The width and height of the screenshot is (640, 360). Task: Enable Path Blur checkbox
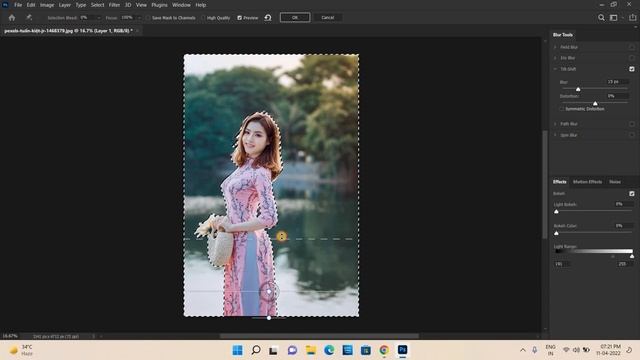[632, 124]
